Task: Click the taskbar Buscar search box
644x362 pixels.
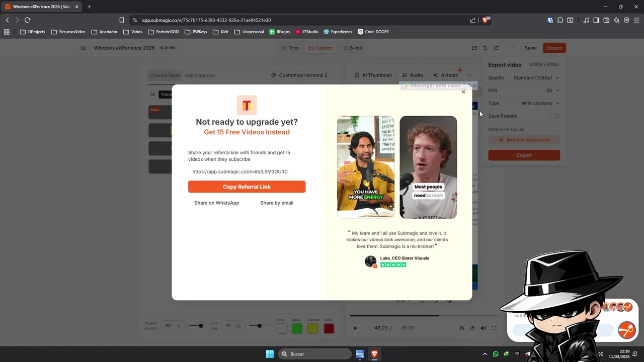Action: point(315,354)
